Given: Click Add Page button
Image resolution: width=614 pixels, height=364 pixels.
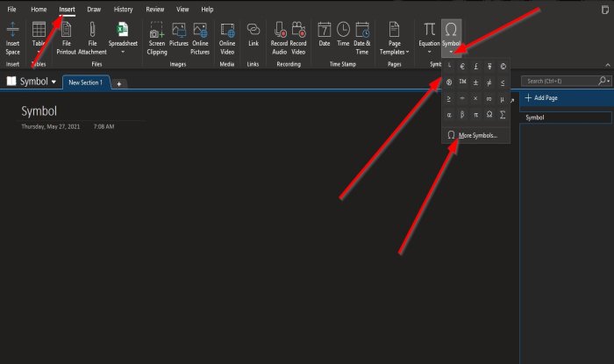Looking at the screenshot, I should tap(541, 98).
